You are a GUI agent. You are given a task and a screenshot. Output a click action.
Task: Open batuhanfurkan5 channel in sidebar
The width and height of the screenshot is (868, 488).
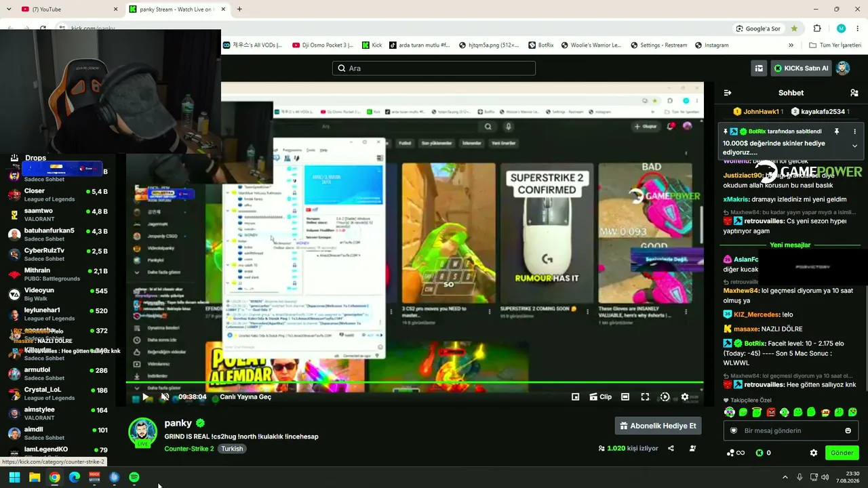[58, 235]
